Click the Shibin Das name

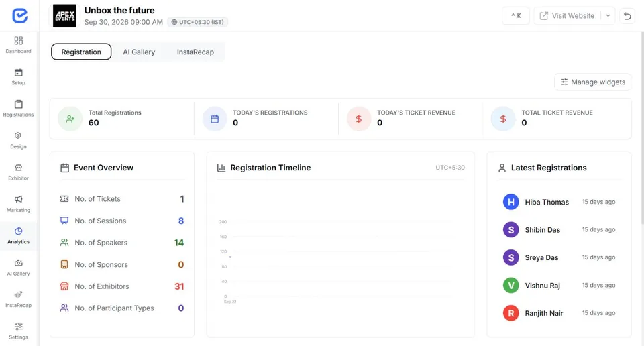pos(543,230)
